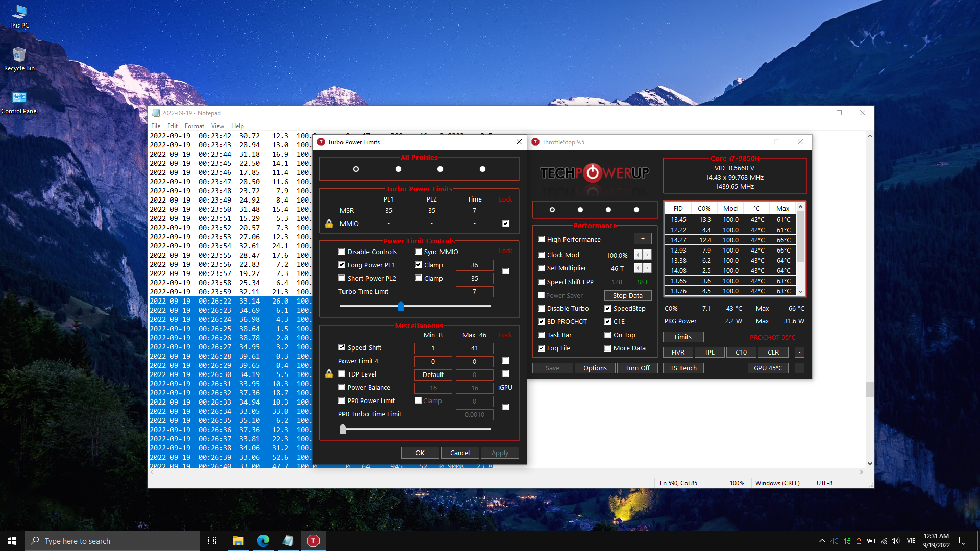Click the ThrottleStop taskbar icon
Screen dimensions: 980x551
[313, 541]
